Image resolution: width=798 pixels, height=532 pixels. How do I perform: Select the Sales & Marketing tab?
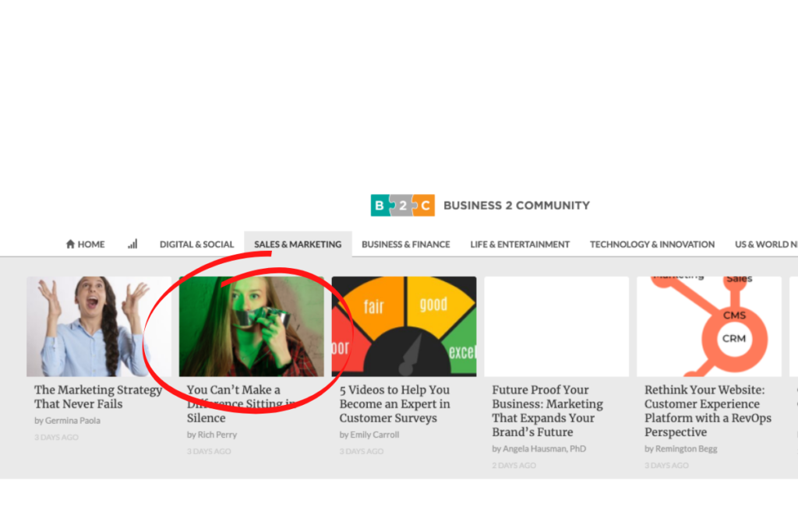click(x=298, y=244)
